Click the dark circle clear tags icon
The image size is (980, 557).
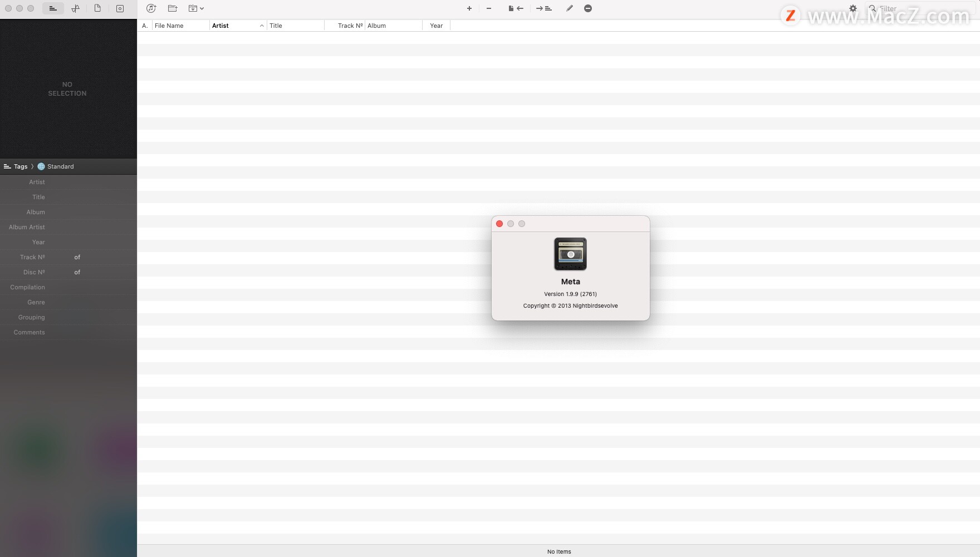click(x=588, y=8)
